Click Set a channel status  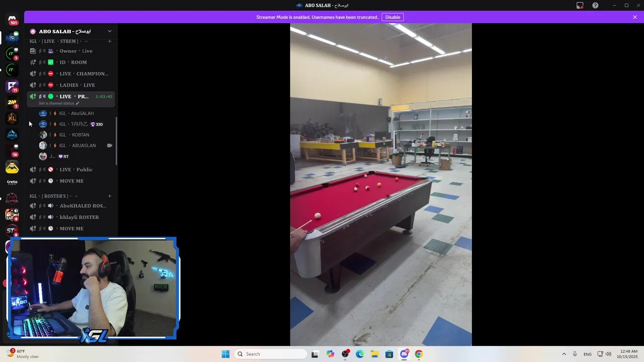[x=56, y=104]
